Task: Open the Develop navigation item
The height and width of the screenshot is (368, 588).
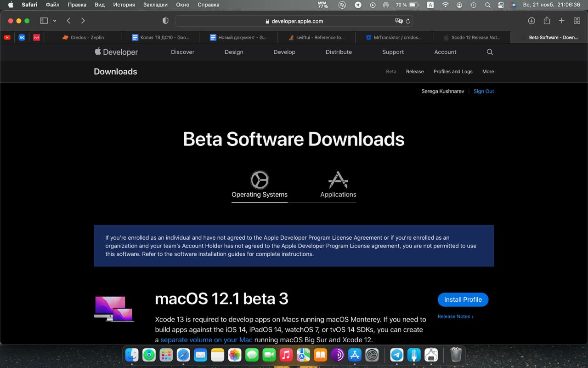Action: pos(284,52)
